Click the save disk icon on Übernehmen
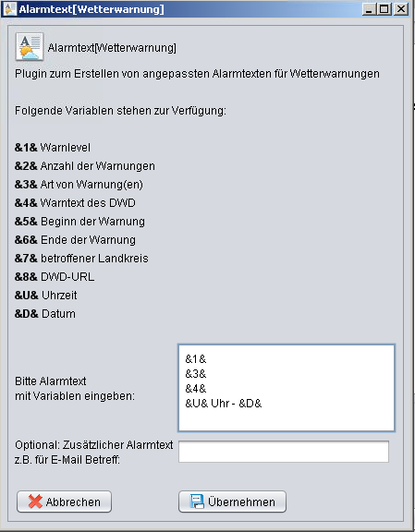 197,502
